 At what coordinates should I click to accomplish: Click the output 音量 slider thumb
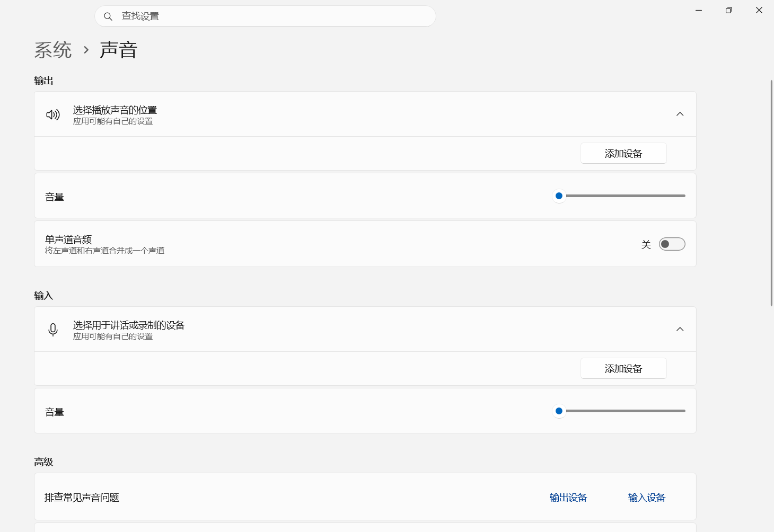559,196
